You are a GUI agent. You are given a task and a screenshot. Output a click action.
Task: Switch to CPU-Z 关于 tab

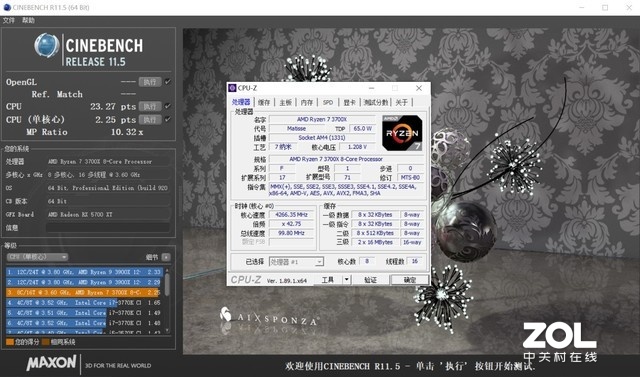click(x=402, y=102)
